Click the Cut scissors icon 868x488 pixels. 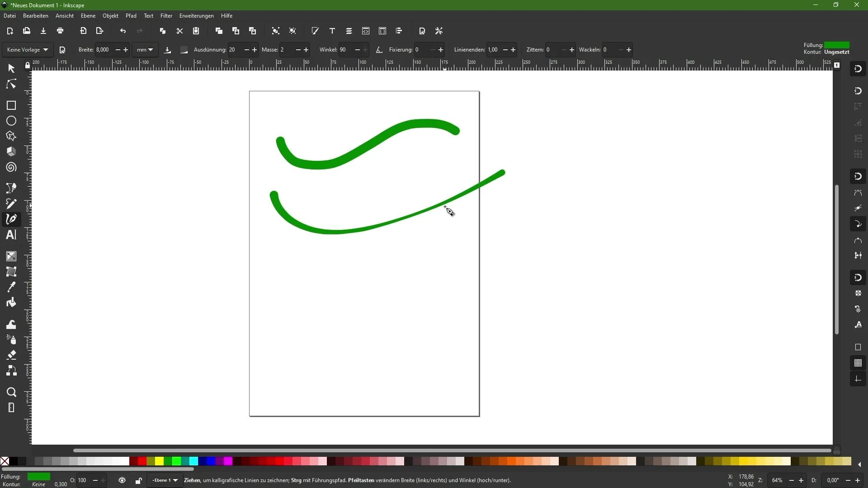[x=179, y=31]
